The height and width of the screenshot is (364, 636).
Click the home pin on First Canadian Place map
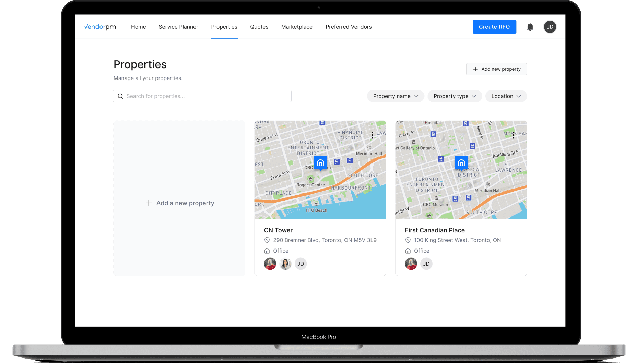pyautogui.click(x=461, y=163)
